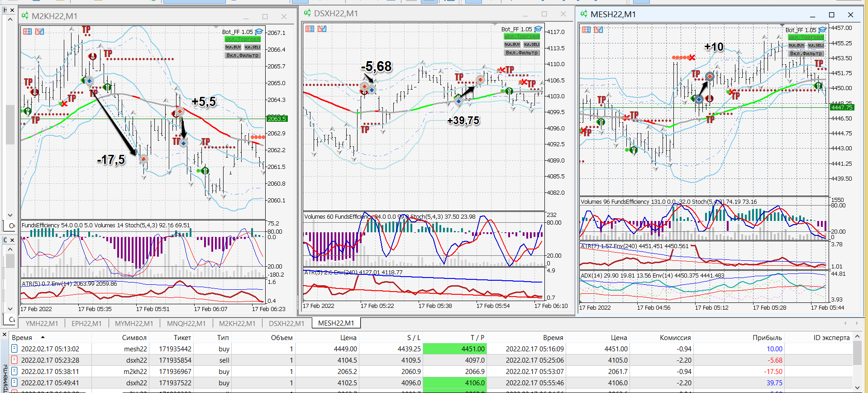Open the red list panel icon in M2KH22 chart

pyautogui.click(x=28, y=32)
